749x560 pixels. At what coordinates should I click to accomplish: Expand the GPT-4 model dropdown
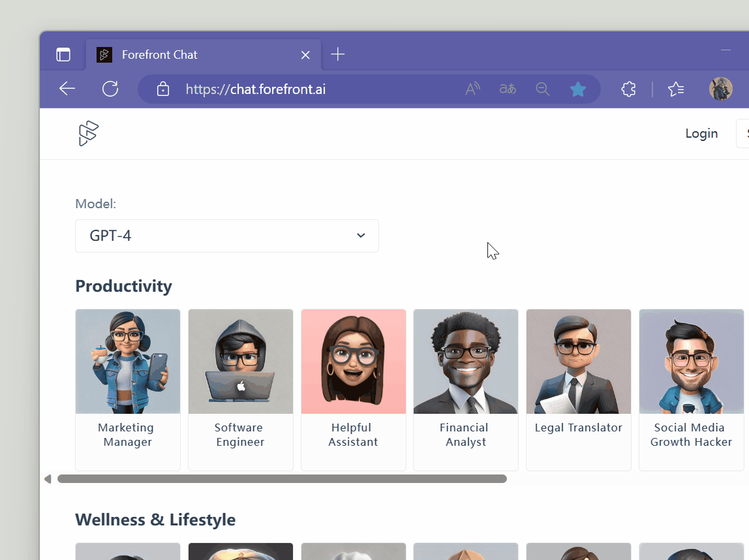[227, 236]
